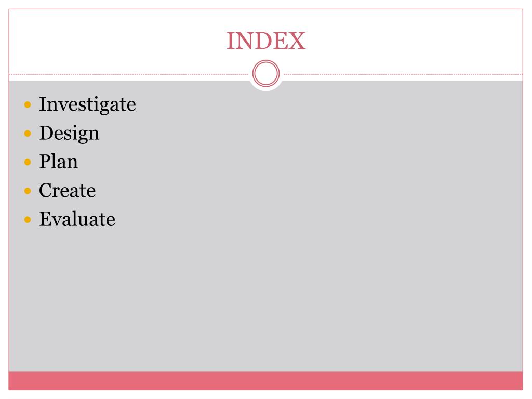This screenshot has height=399, width=532.
Task: Click the orange bullet before Create
Action: pyautogui.click(x=28, y=191)
